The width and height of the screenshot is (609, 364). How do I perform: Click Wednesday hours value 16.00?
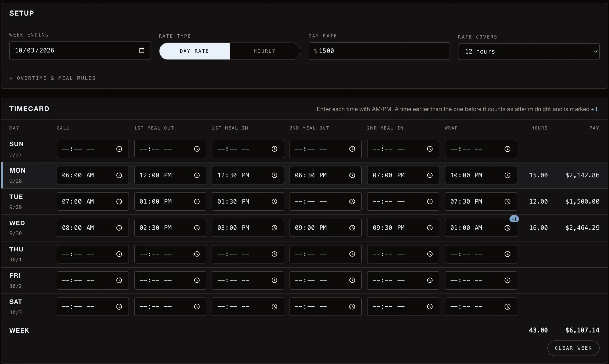pyautogui.click(x=538, y=228)
